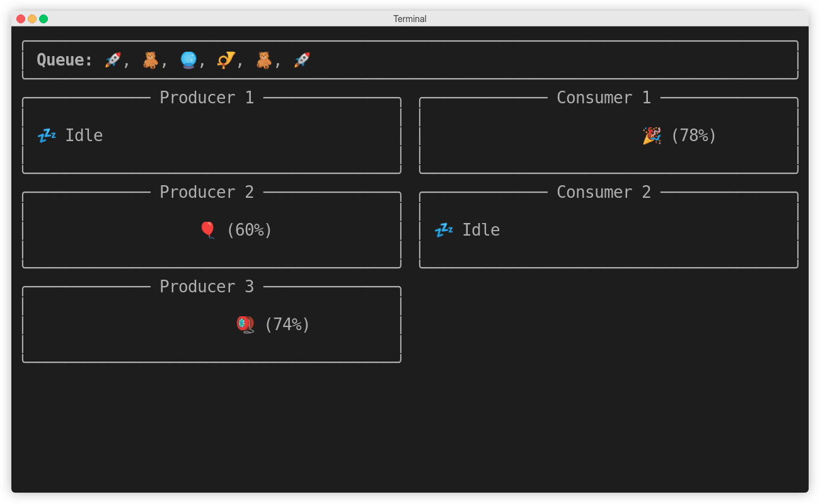
Task: Click the Producer 2 panel header
Action: click(x=207, y=192)
